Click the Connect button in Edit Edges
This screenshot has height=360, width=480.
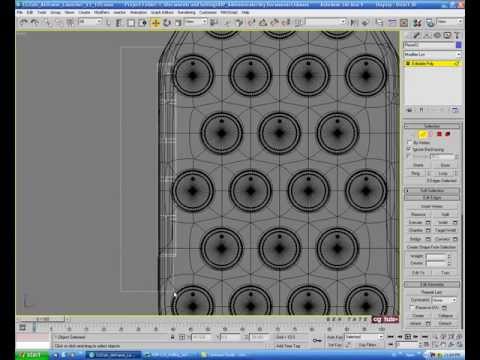click(x=442, y=239)
